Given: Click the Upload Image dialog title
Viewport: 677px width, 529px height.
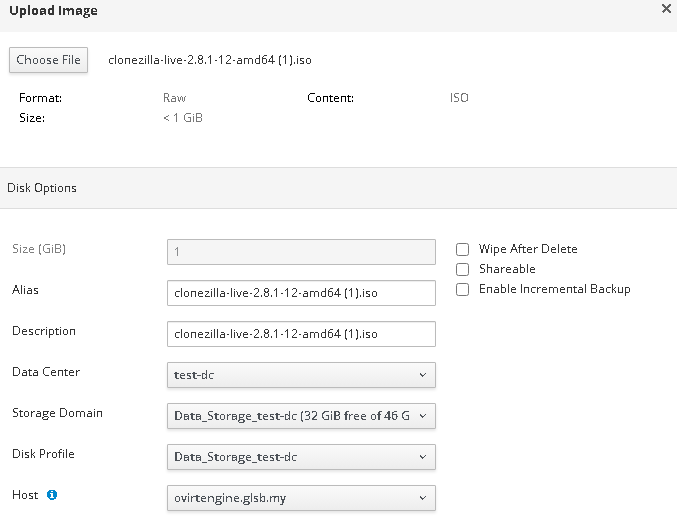Looking at the screenshot, I should point(53,10).
